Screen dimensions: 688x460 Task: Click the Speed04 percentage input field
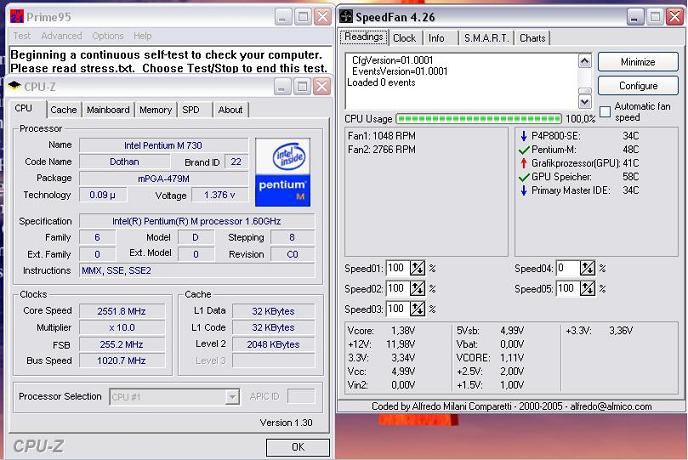pos(568,268)
